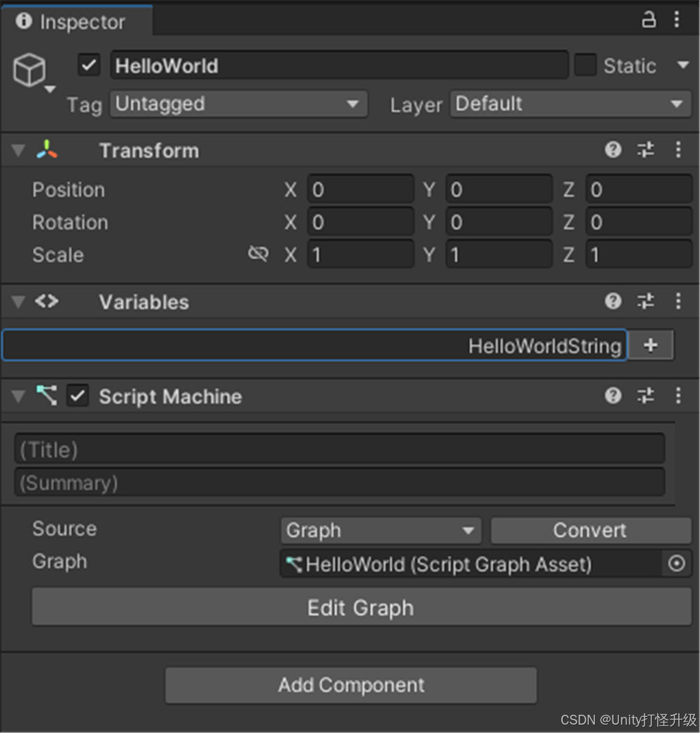The image size is (700, 733).
Task: Open the Inspector panel kebab menu
Action: 677,20
